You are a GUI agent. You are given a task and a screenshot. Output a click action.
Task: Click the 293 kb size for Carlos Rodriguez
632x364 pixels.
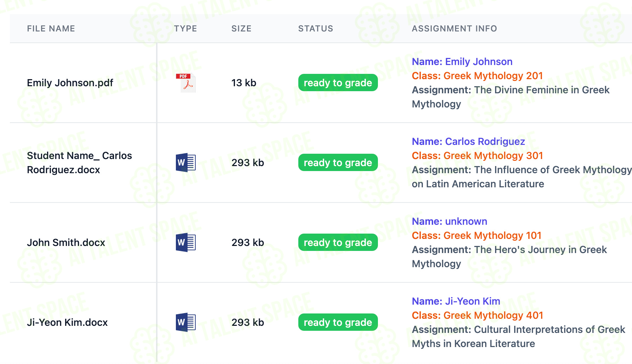pyautogui.click(x=248, y=163)
